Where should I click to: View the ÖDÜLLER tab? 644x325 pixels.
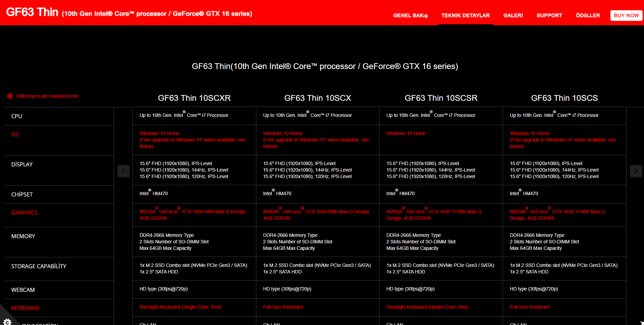(x=588, y=15)
